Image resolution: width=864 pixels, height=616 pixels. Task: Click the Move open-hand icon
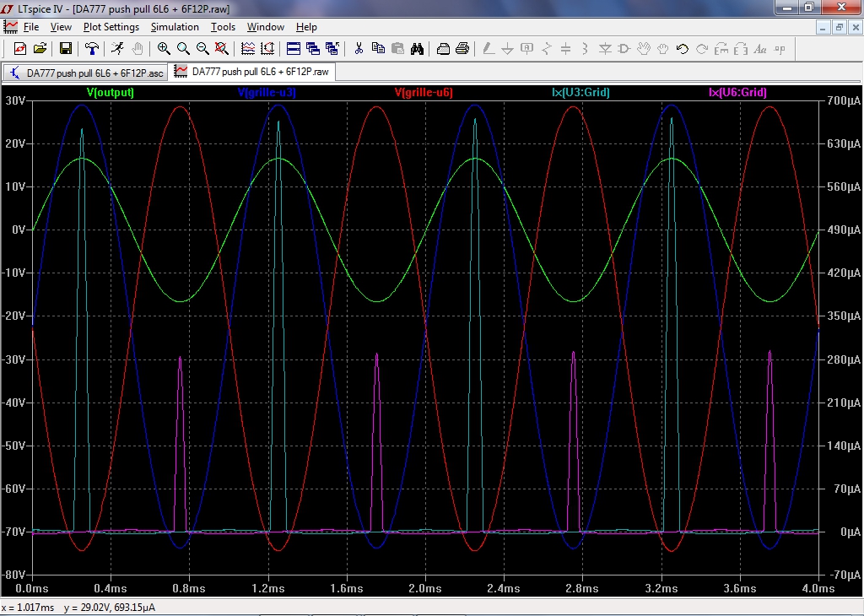[x=643, y=49]
